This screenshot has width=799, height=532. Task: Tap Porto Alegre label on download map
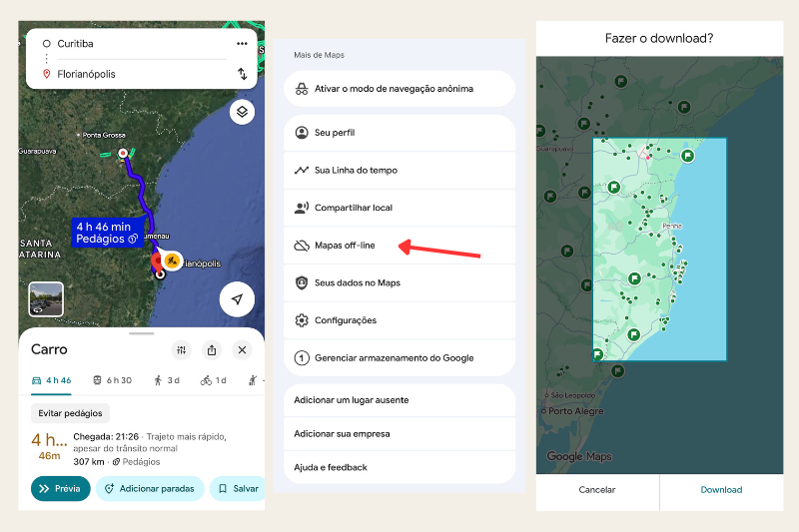576,411
